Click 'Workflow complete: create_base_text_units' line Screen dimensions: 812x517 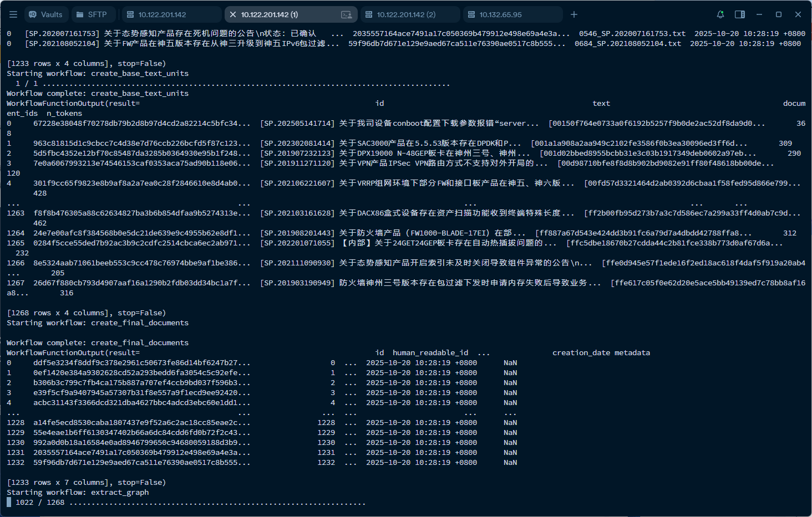point(98,93)
